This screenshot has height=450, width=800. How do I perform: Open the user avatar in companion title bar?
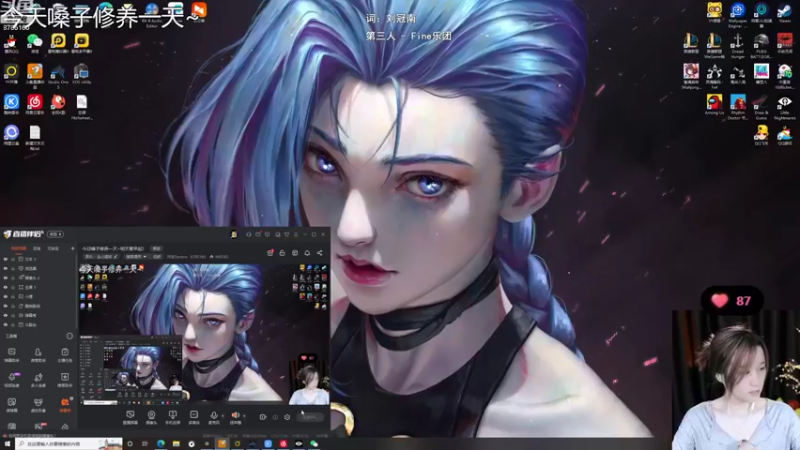pyautogui.click(x=234, y=235)
